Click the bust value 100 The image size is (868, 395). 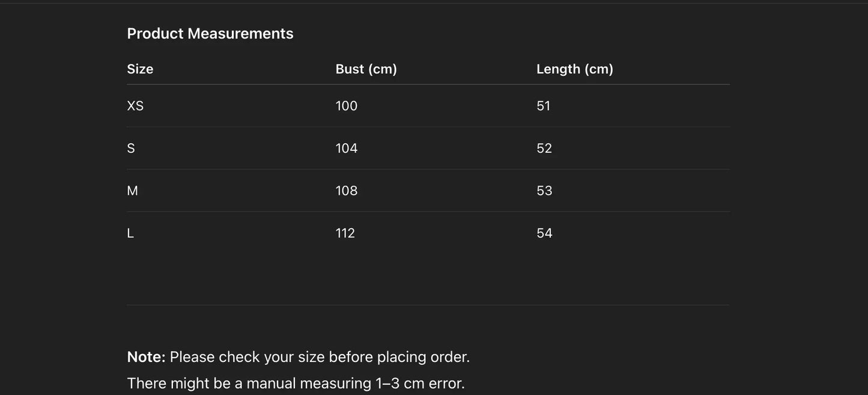pos(347,106)
